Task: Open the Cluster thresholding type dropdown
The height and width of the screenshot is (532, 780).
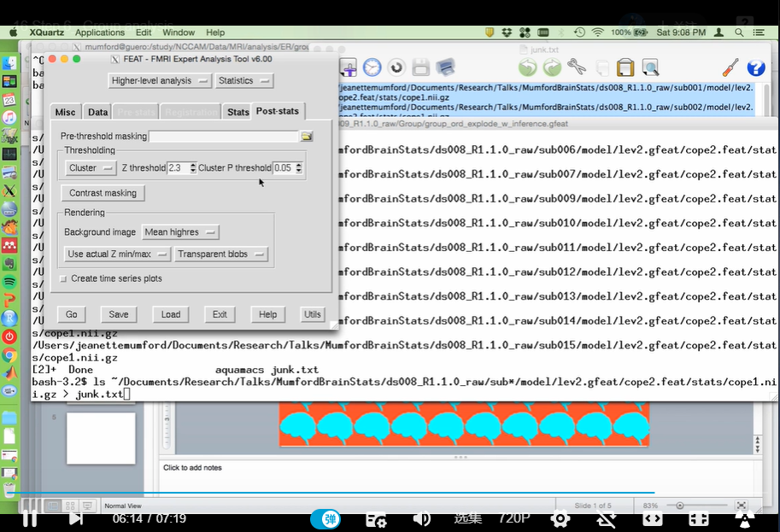Action: pos(91,168)
